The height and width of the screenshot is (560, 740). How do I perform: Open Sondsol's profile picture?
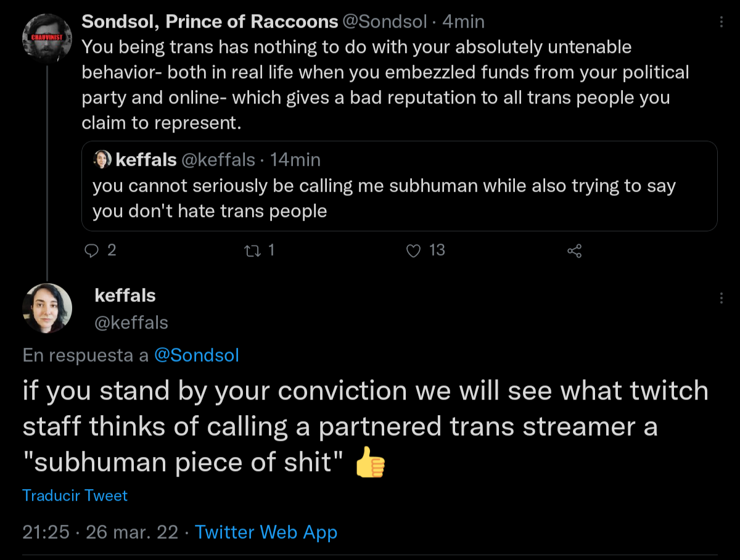tap(47, 38)
